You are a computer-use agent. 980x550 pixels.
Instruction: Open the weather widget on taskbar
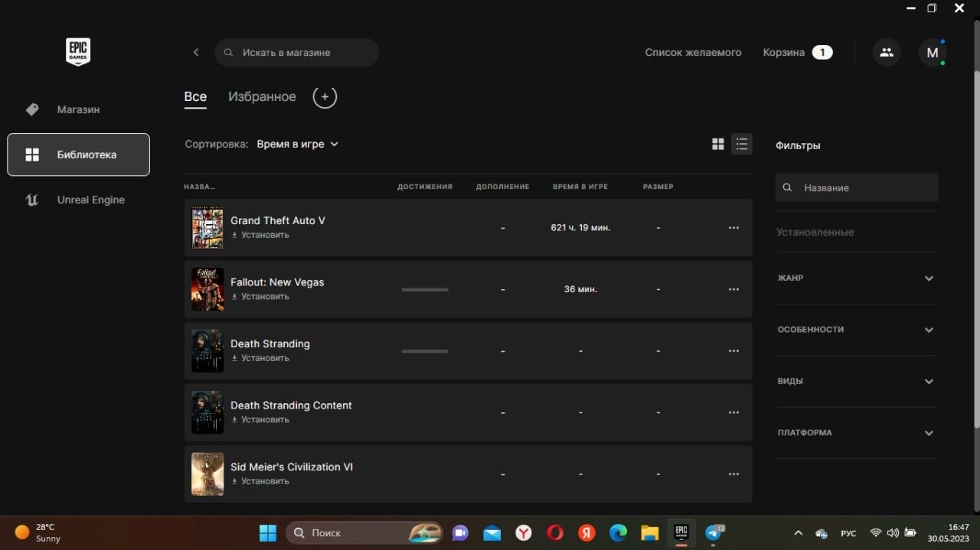[x=38, y=532]
